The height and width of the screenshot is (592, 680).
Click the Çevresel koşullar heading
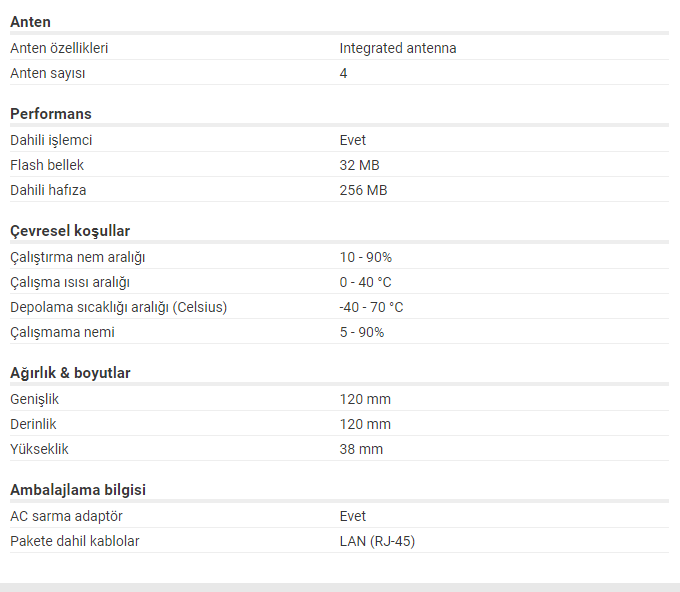click(70, 231)
